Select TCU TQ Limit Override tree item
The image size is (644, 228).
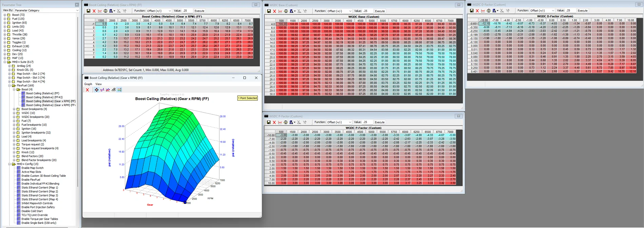point(35,215)
